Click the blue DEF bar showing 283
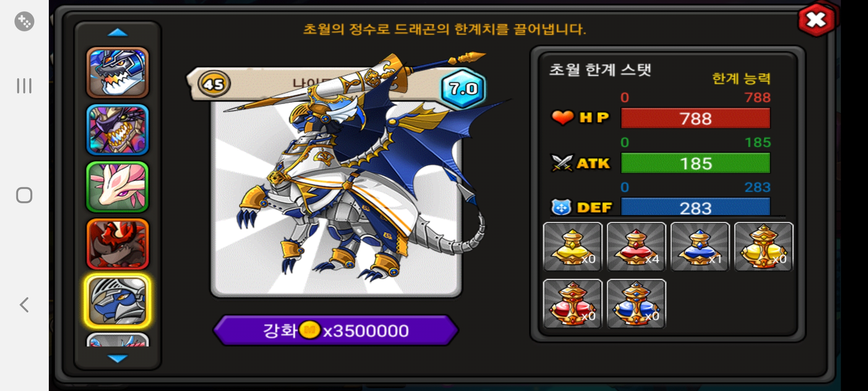868x391 pixels. (695, 207)
